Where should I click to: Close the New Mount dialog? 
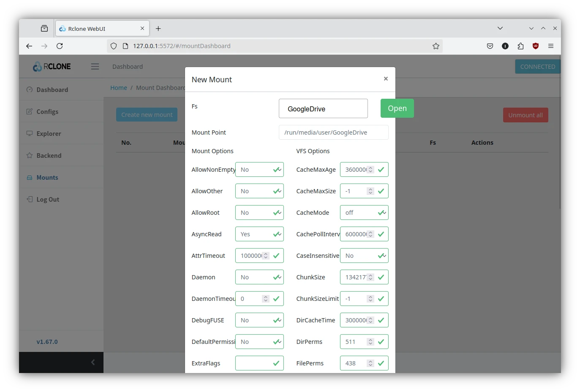tap(386, 79)
